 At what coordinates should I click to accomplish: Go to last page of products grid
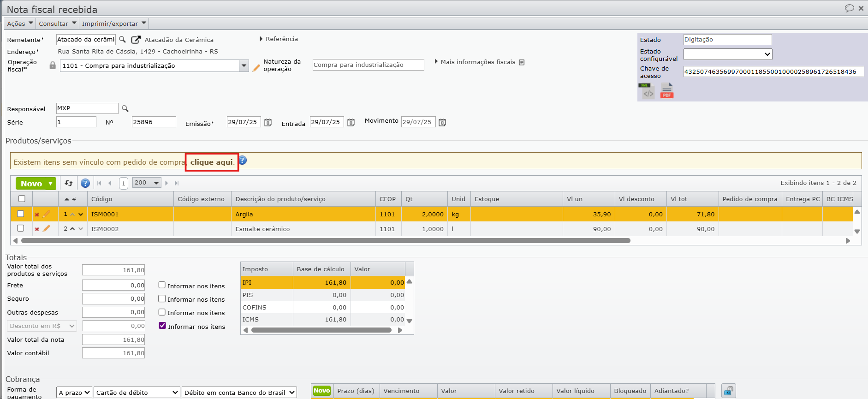(177, 183)
